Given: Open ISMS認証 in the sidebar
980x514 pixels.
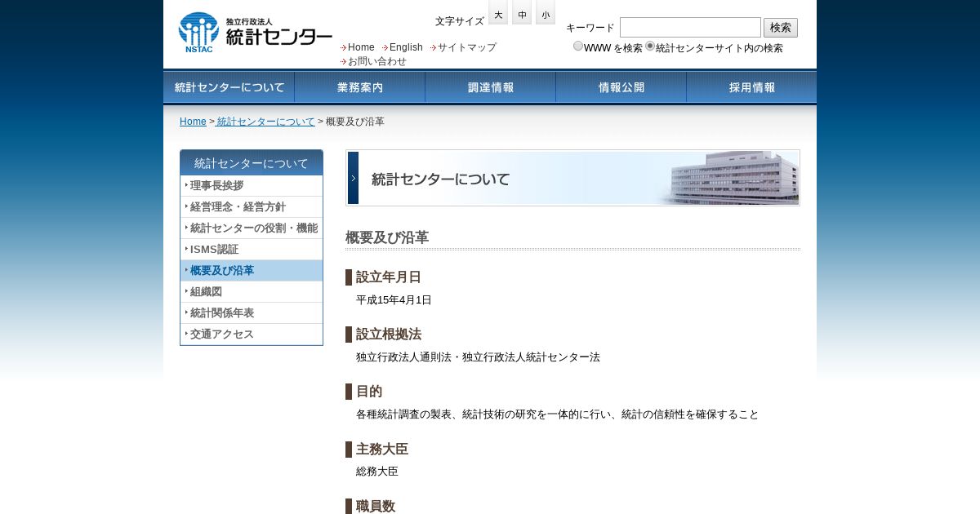Looking at the screenshot, I should coord(252,249).
